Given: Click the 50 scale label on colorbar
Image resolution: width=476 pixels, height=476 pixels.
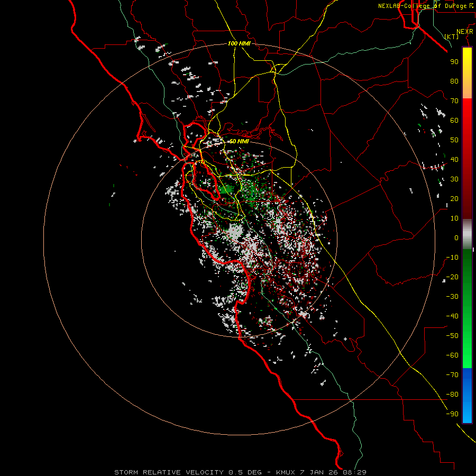Looking at the screenshot, I should [x=454, y=140].
